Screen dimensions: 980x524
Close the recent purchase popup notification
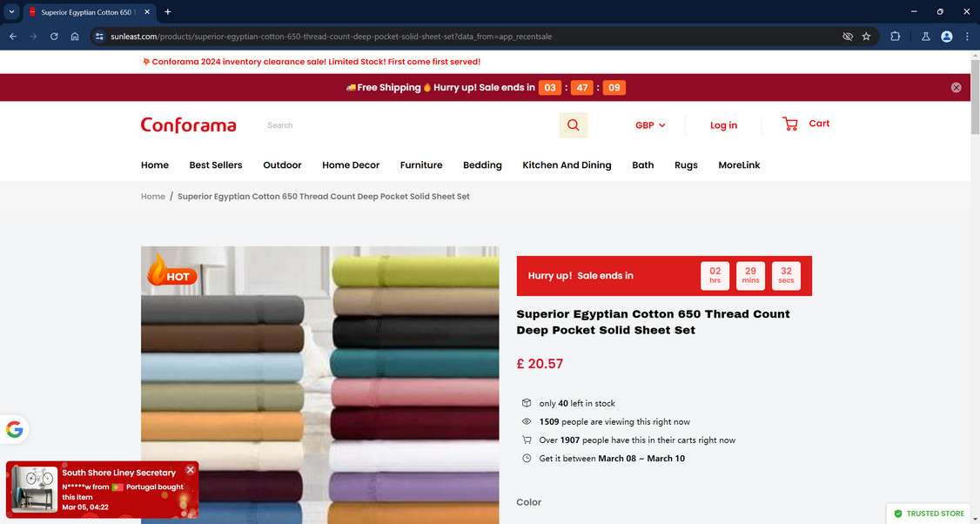click(x=191, y=470)
